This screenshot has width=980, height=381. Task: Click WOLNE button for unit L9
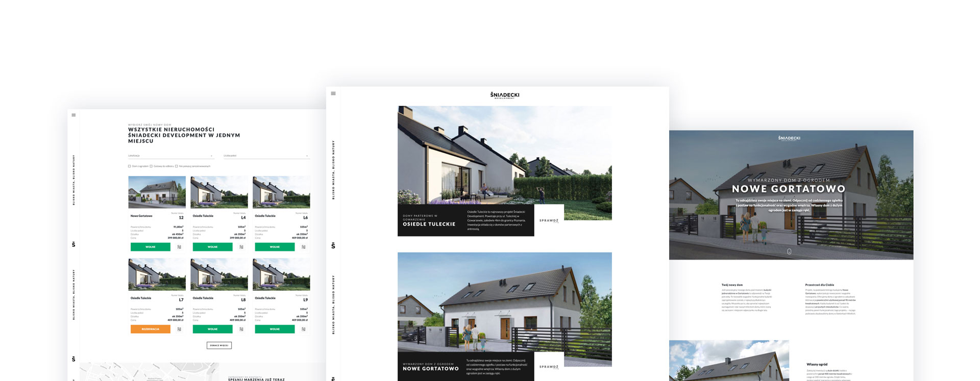(x=275, y=329)
